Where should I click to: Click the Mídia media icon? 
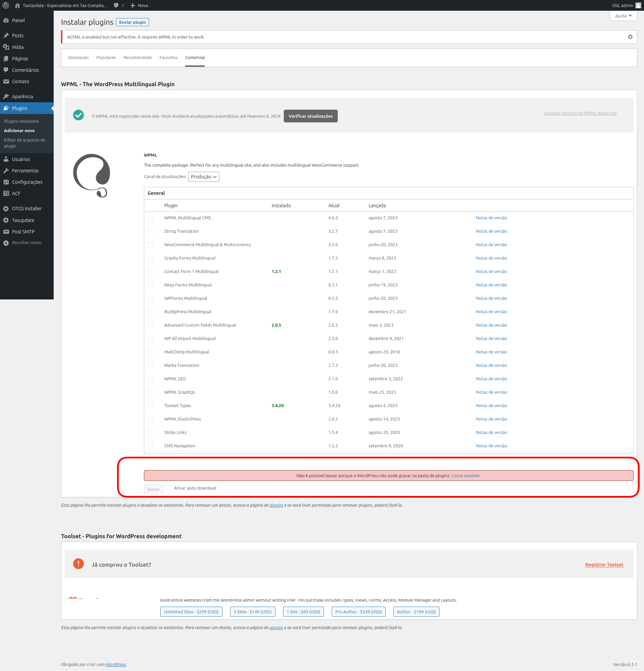click(x=6, y=47)
